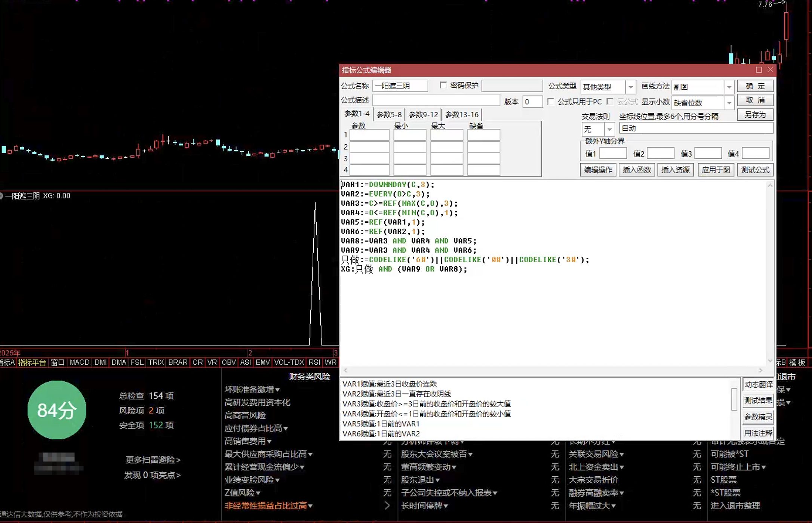Run 测试公式 button
The height and width of the screenshot is (523, 812).
(x=755, y=170)
